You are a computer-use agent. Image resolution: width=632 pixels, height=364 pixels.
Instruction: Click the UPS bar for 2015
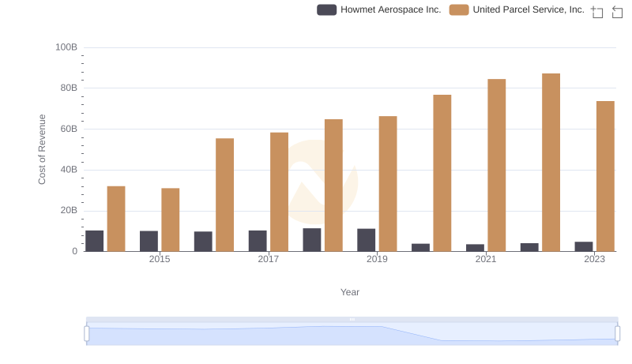point(171,220)
